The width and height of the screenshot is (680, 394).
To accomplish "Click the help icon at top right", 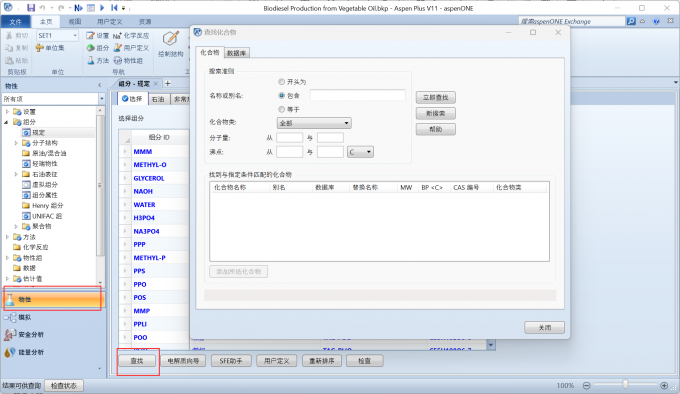I will click(657, 21).
